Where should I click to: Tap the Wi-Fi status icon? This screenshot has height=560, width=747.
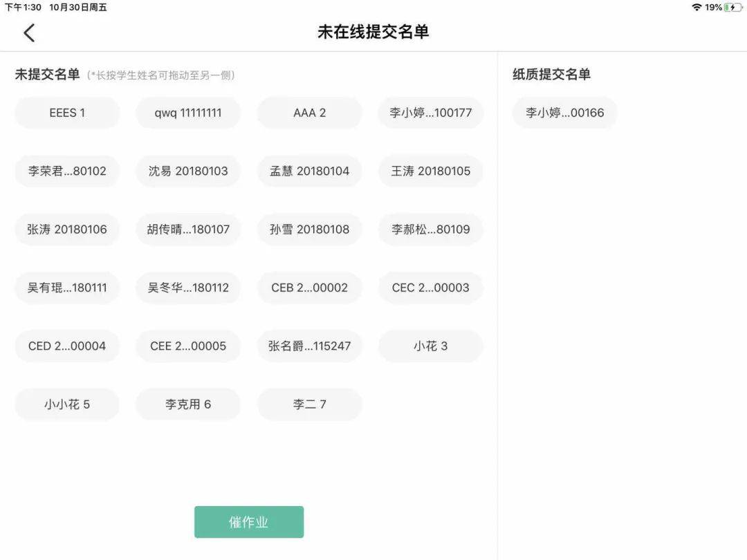[697, 7]
